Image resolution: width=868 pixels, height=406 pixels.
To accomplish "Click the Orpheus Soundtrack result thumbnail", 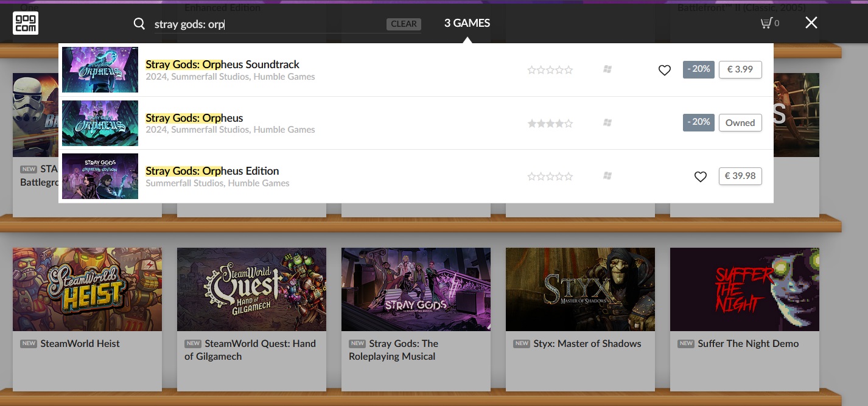I will pos(100,69).
